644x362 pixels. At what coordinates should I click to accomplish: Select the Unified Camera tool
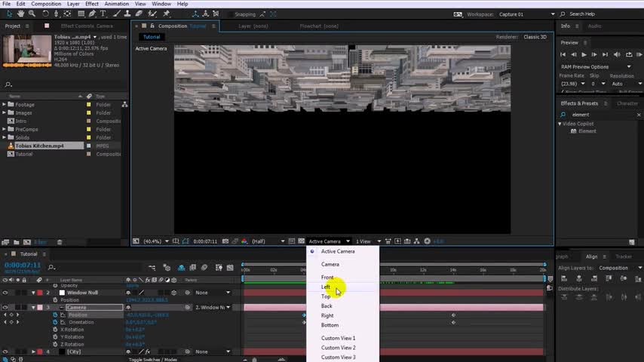click(57, 14)
